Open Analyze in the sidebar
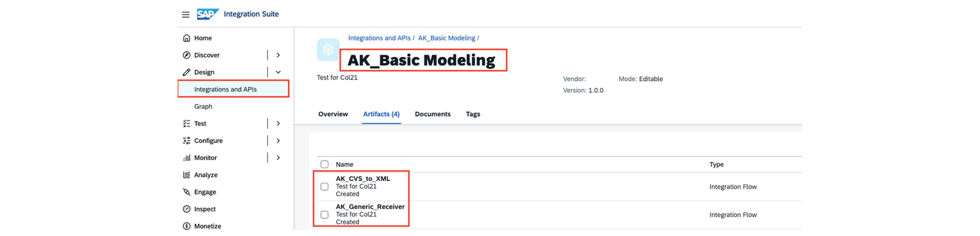Screen dimensions: 980x236 coord(206,175)
